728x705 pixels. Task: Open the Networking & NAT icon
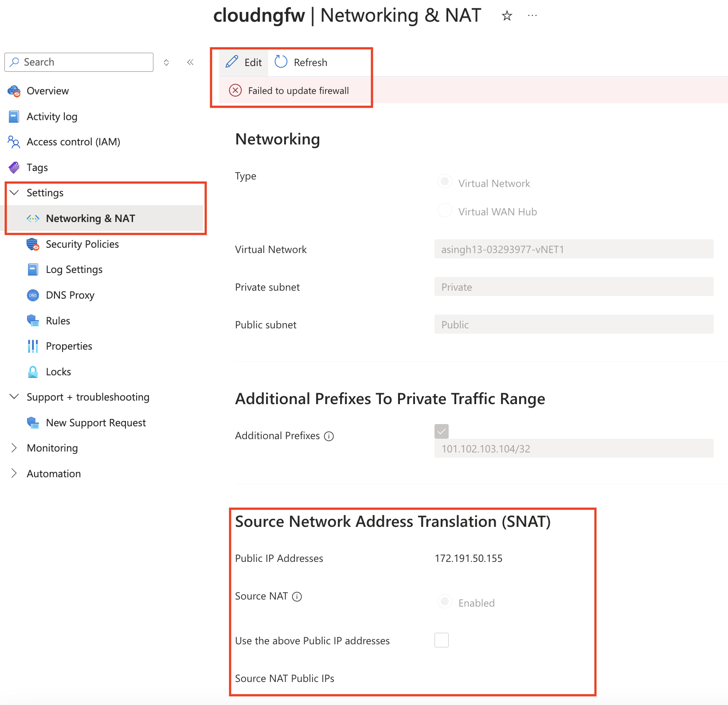(32, 218)
